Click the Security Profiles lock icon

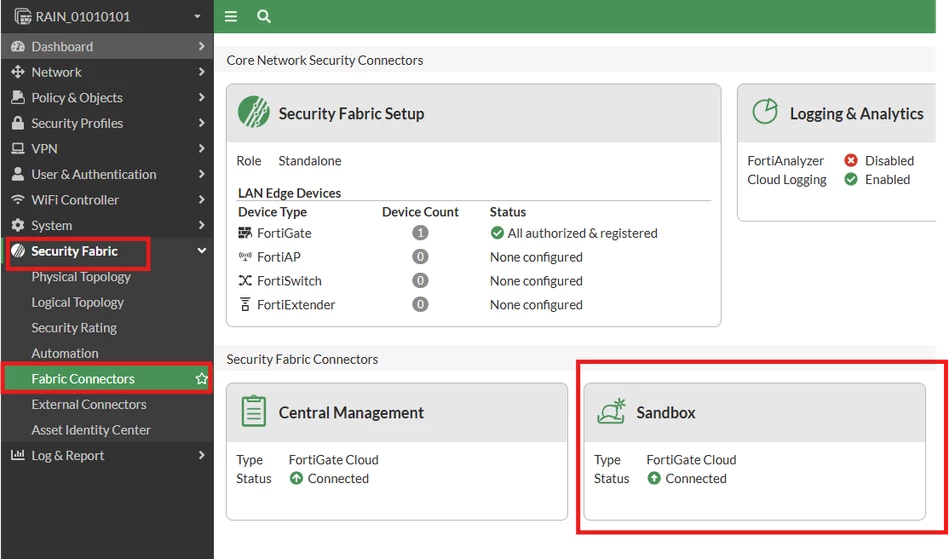[x=18, y=123]
